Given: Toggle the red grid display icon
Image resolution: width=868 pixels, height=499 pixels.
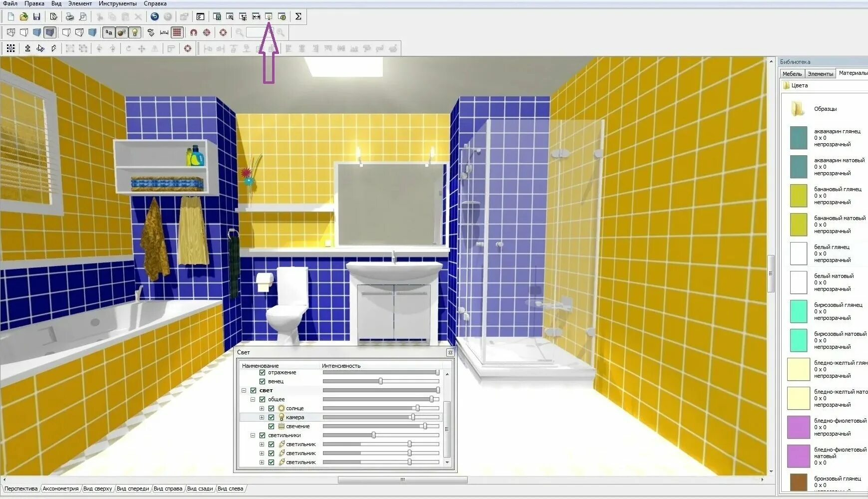Looking at the screenshot, I should pyautogui.click(x=177, y=32).
